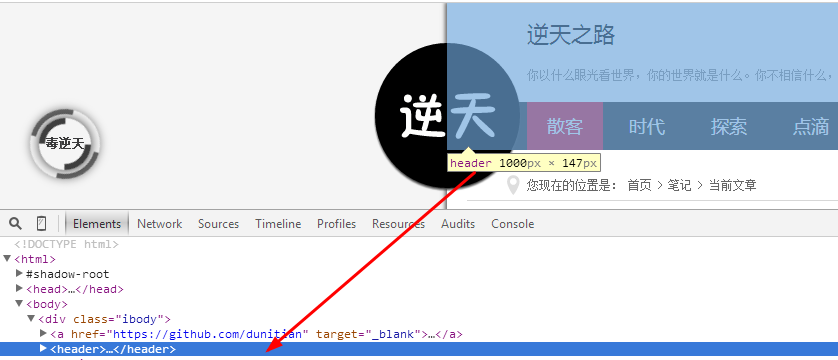The height and width of the screenshot is (360, 838).
Task: Select the <body> tag row
Action: click(x=47, y=304)
